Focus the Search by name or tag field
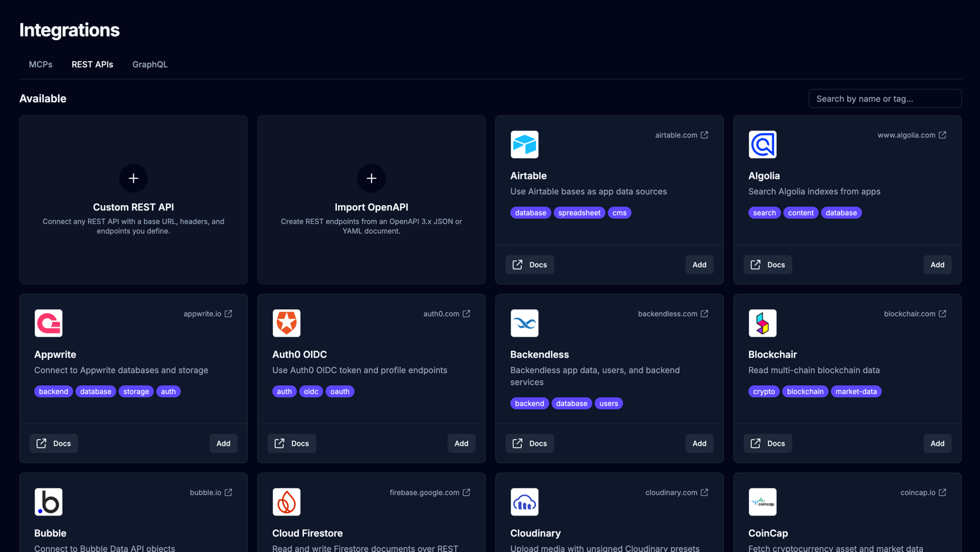980x552 pixels. (x=885, y=99)
